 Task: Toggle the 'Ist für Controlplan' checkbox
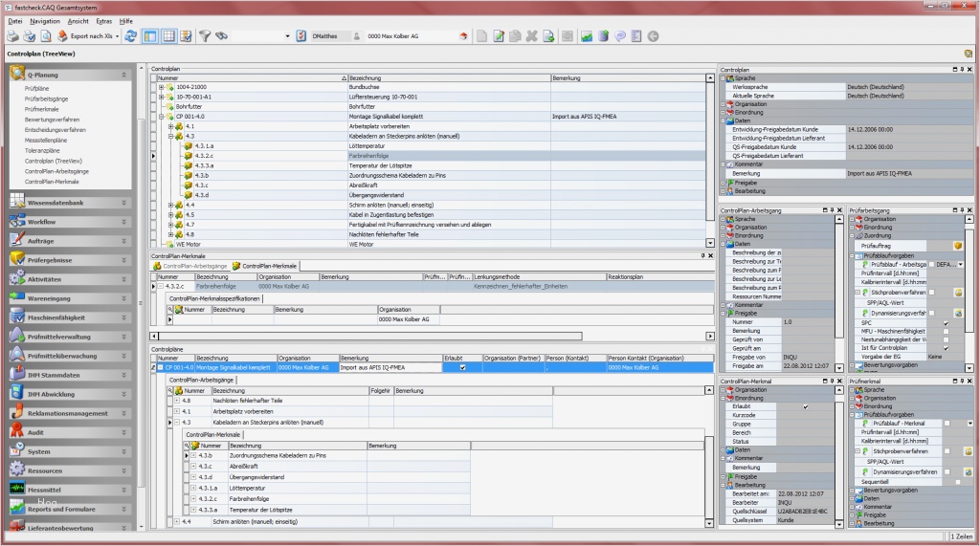pos(946,347)
